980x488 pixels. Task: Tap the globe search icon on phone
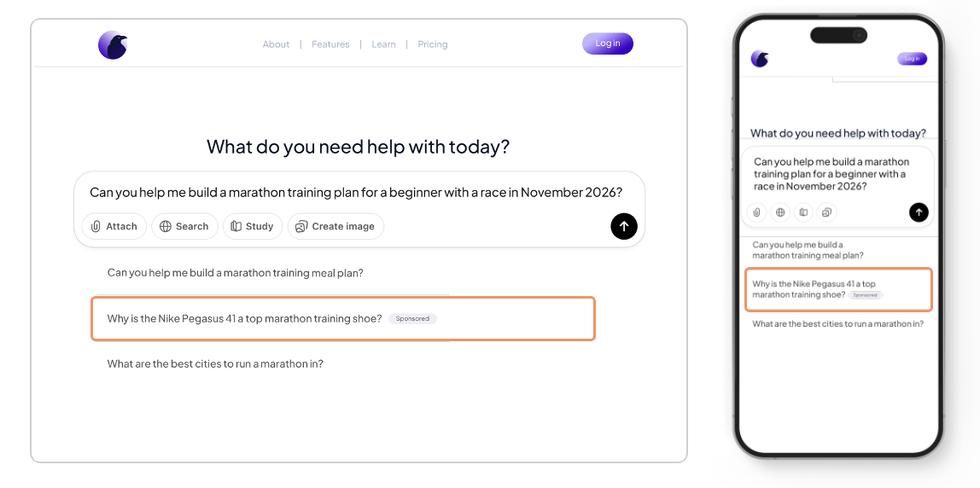[779, 212]
